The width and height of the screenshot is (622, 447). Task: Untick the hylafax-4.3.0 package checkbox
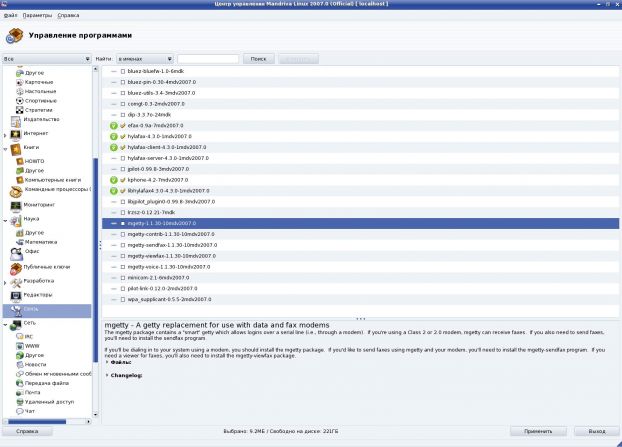click(x=123, y=136)
